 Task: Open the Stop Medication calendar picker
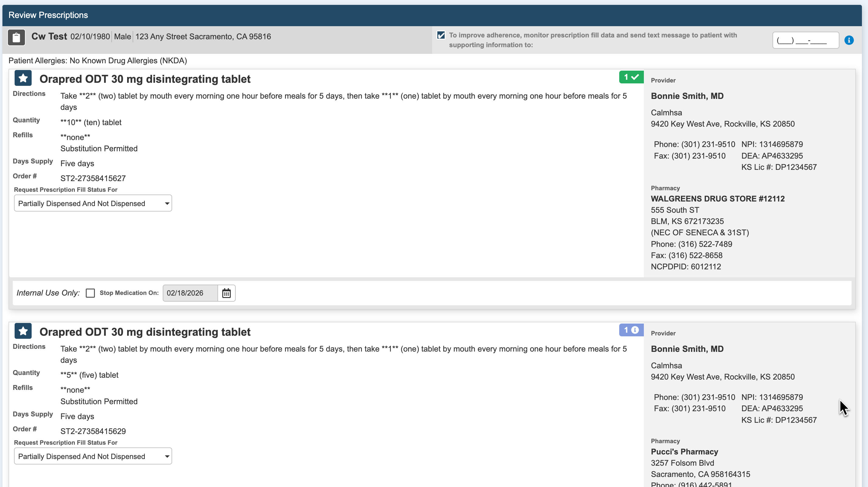coord(227,293)
